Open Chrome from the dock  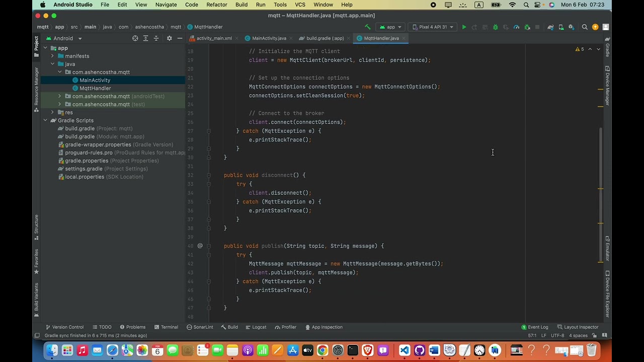[x=323, y=350]
